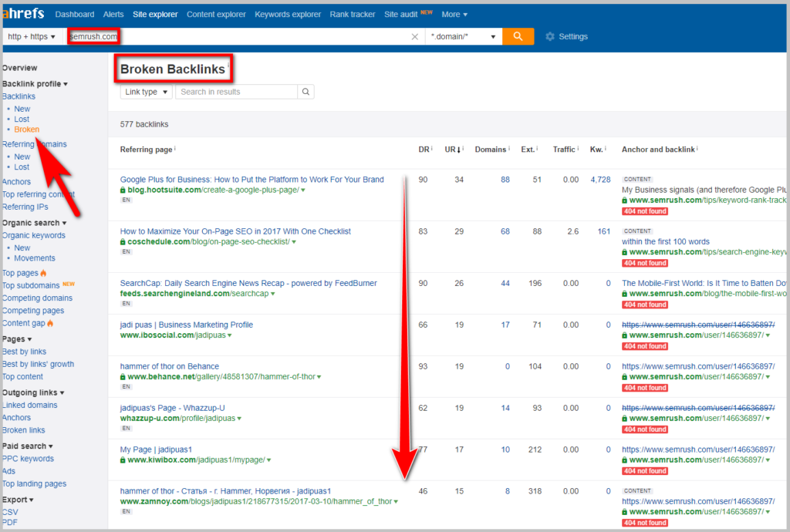Click the info icon beside Referring page header
This screenshot has height=532, width=790.
pyautogui.click(x=175, y=148)
